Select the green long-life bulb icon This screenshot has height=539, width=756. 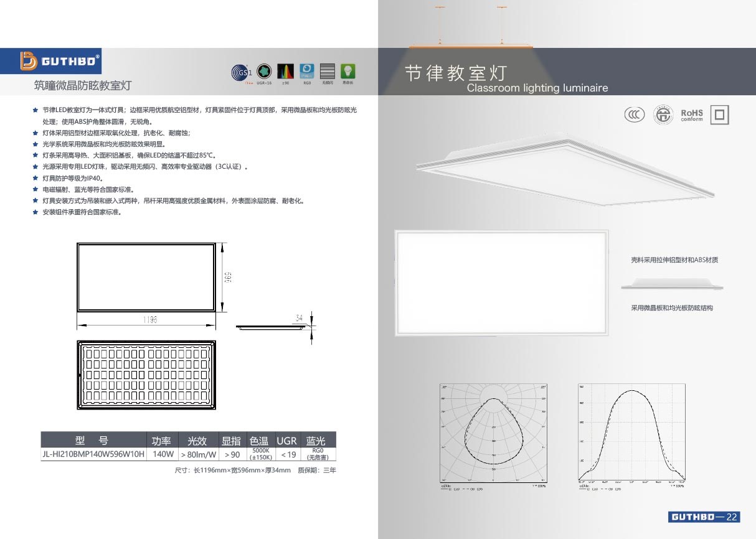click(348, 70)
